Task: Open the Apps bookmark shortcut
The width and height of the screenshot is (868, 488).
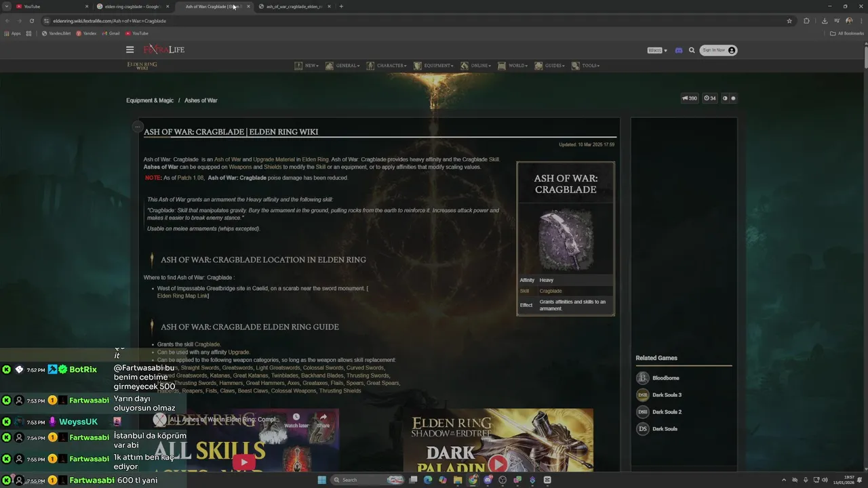Action: pyautogui.click(x=12, y=33)
